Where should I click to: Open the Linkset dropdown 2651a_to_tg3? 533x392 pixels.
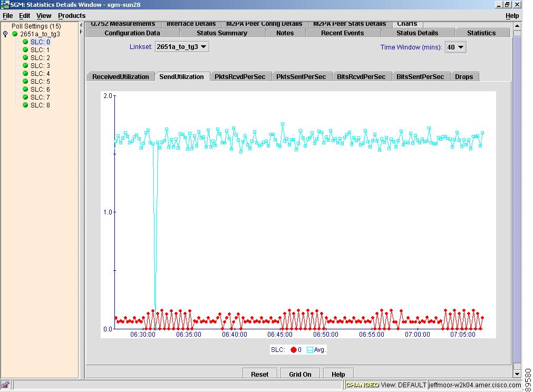[182, 47]
